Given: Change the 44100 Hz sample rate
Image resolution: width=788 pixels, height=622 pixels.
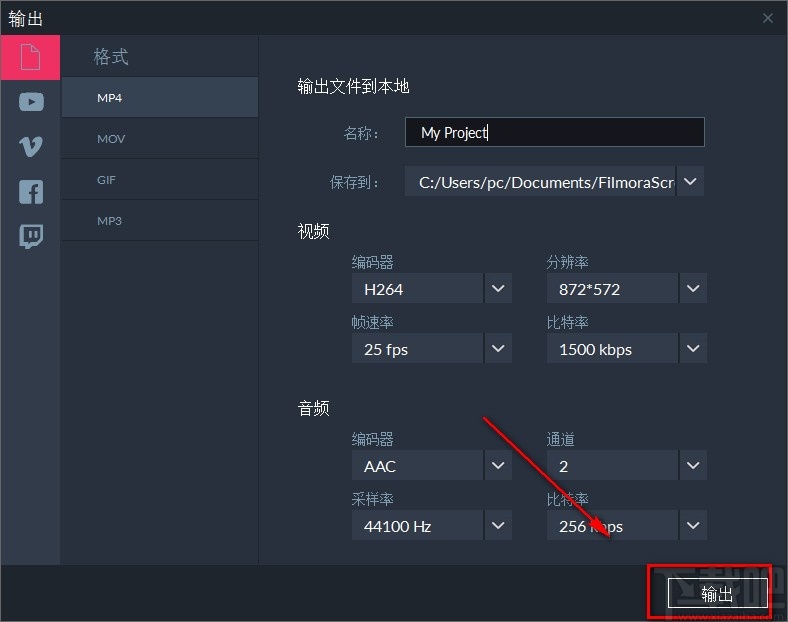Looking at the screenshot, I should coord(498,525).
